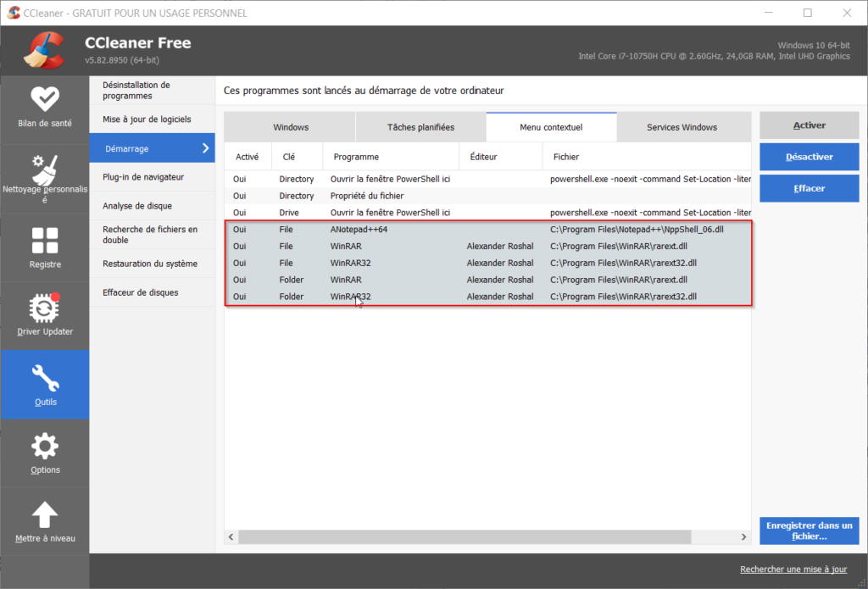Viewport: 868px width, 589px height.
Task: Select File WinRAR32 row
Action: pos(487,263)
